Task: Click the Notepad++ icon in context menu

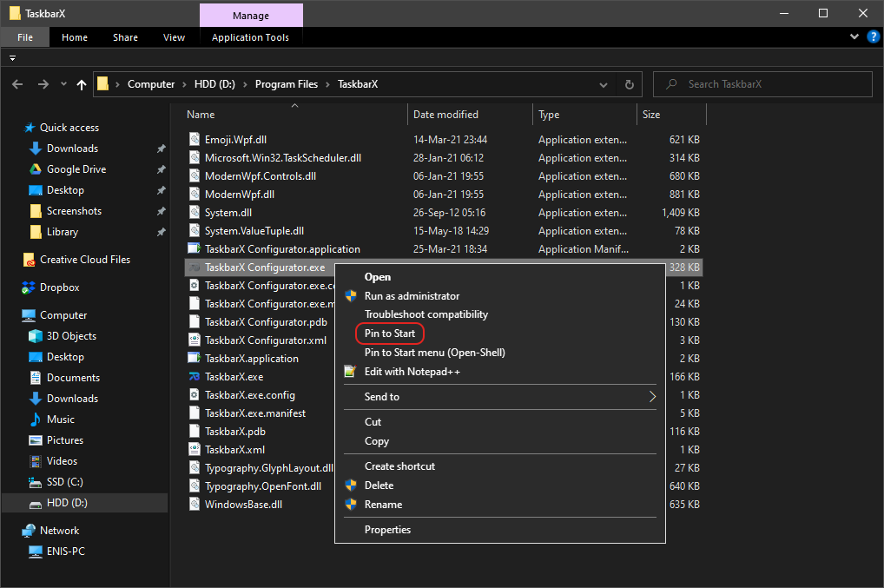Action: click(x=351, y=372)
